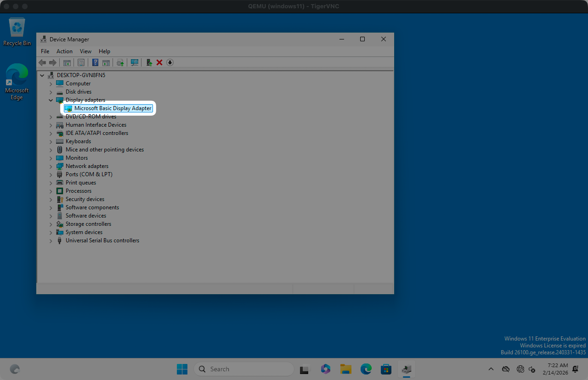Click the Properties toolbar icon
Screen dimensions: 588x380
tap(81, 62)
